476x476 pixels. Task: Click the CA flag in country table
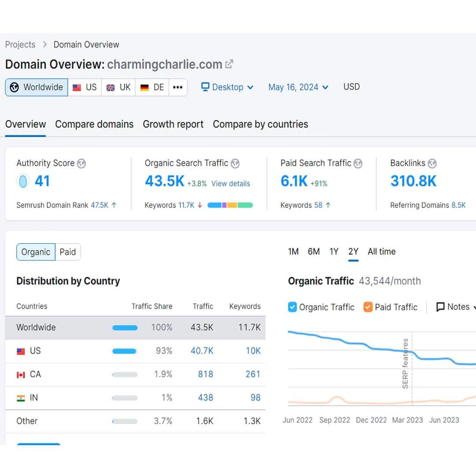pyautogui.click(x=21, y=375)
